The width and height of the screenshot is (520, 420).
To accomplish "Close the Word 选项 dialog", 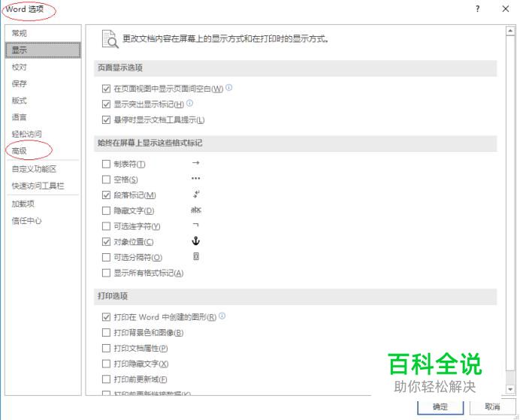I will (x=506, y=9).
